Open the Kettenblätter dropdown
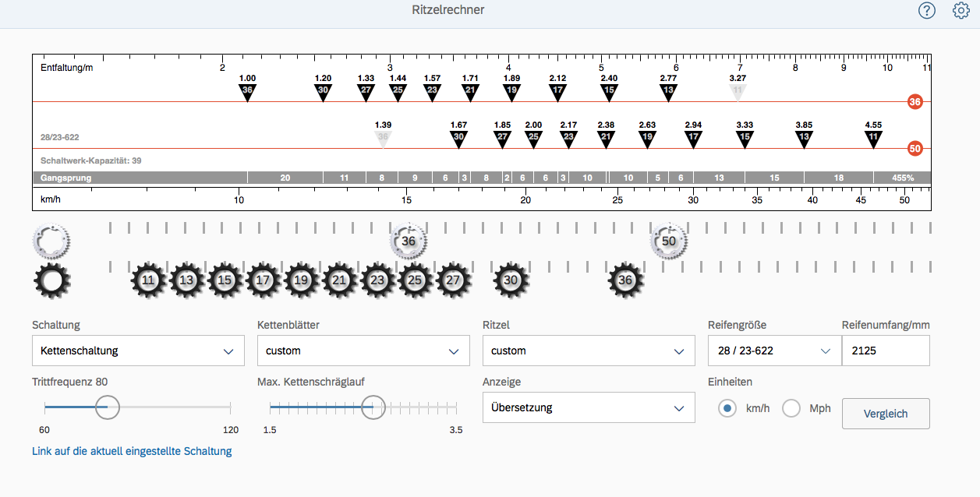The width and height of the screenshot is (980, 497). coord(363,351)
